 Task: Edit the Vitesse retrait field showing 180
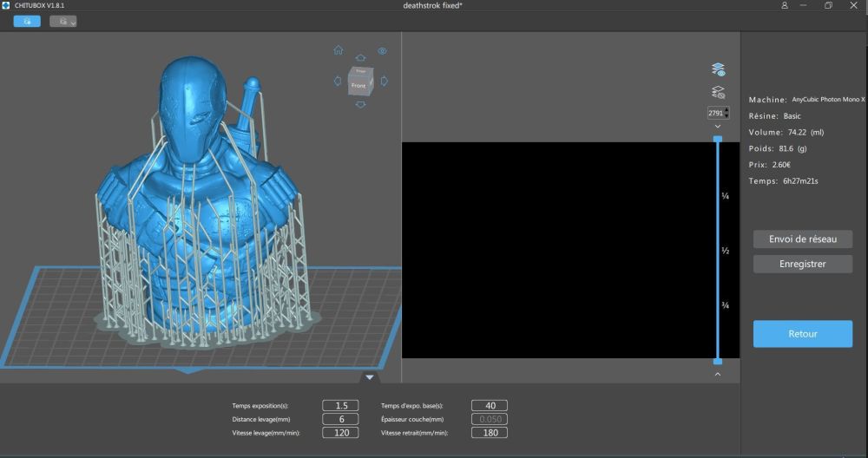tap(490, 433)
